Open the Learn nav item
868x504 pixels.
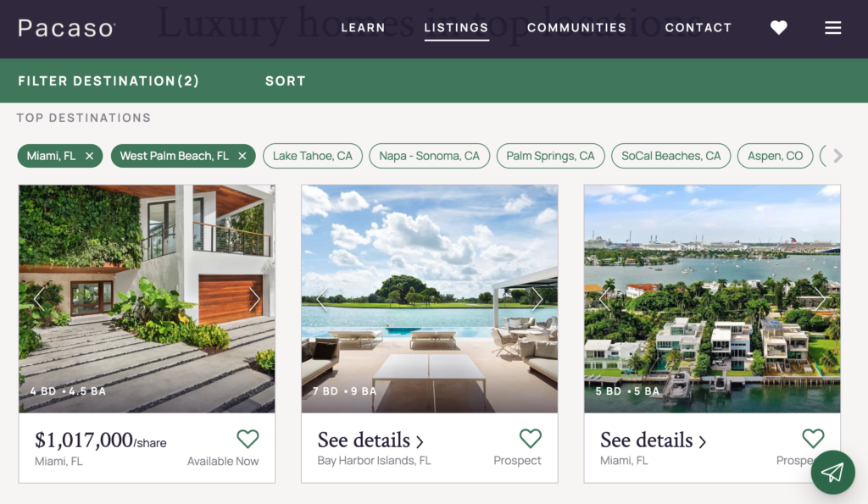coord(363,28)
